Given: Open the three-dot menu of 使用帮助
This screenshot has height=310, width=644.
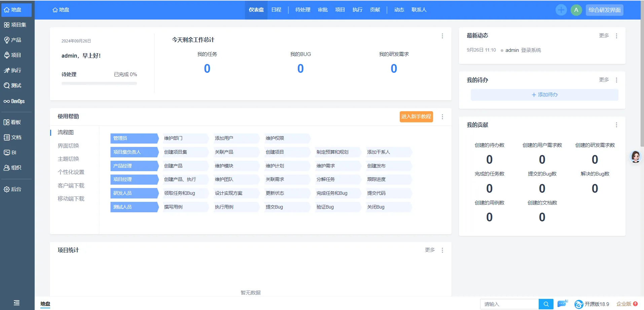Looking at the screenshot, I should [x=442, y=117].
